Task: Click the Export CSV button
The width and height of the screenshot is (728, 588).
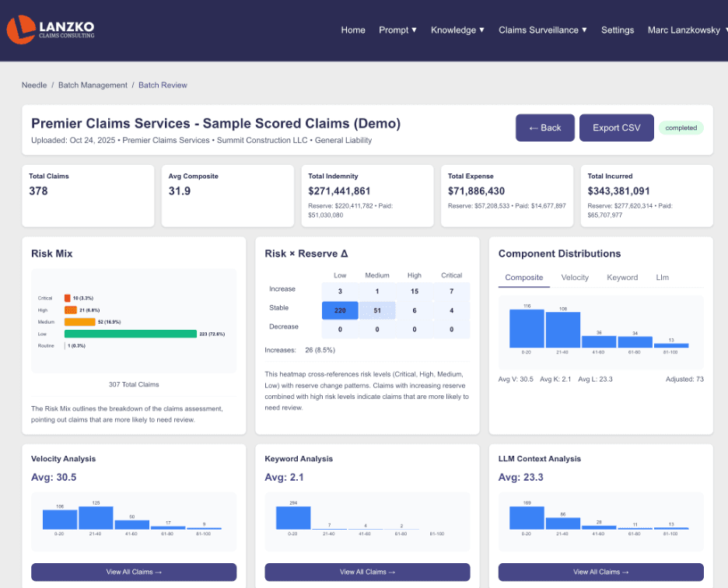Action: (616, 127)
